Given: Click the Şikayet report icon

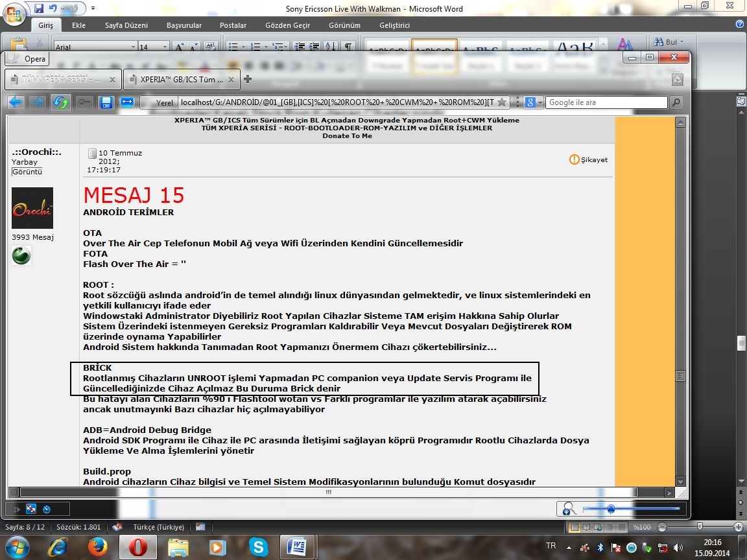Looking at the screenshot, I should tap(574, 159).
